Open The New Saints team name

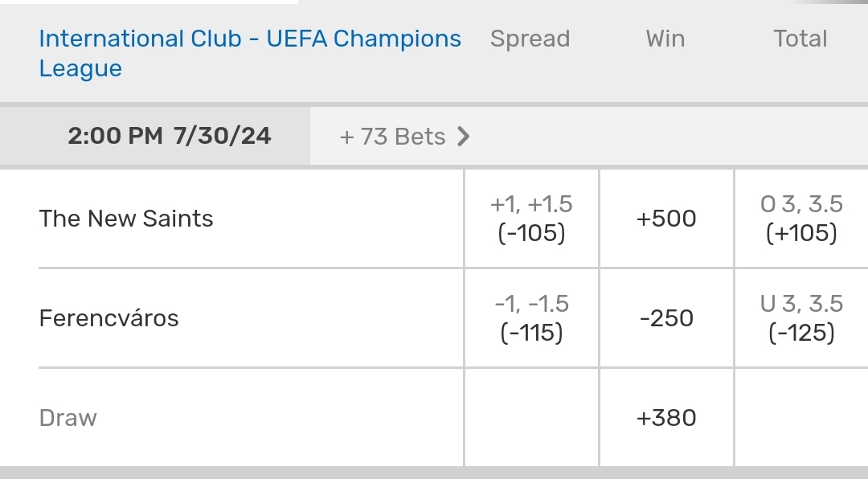click(x=126, y=219)
